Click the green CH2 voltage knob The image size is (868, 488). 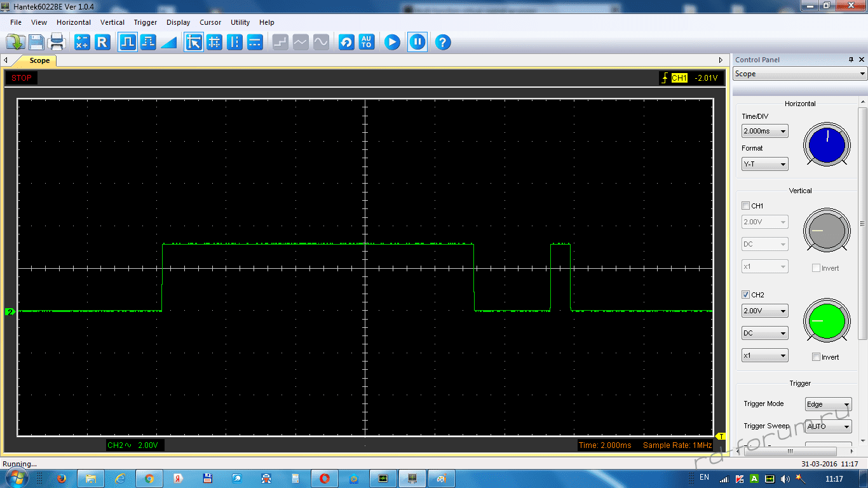point(827,321)
